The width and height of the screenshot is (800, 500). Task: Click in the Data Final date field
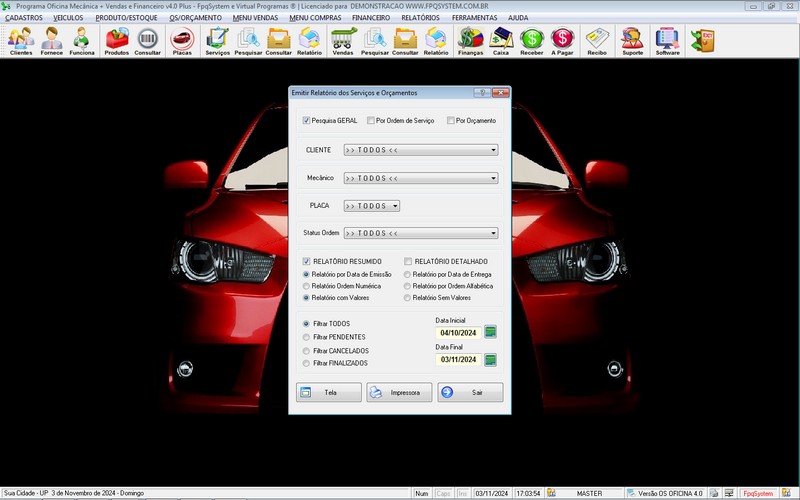[458, 359]
